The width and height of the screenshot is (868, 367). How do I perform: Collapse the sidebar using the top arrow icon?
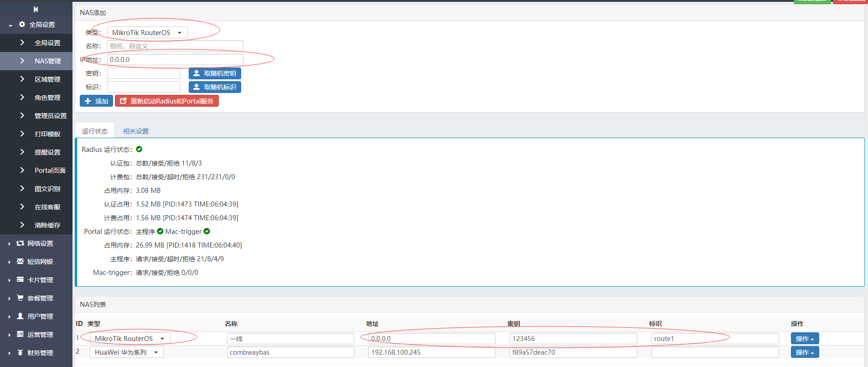tap(36, 9)
